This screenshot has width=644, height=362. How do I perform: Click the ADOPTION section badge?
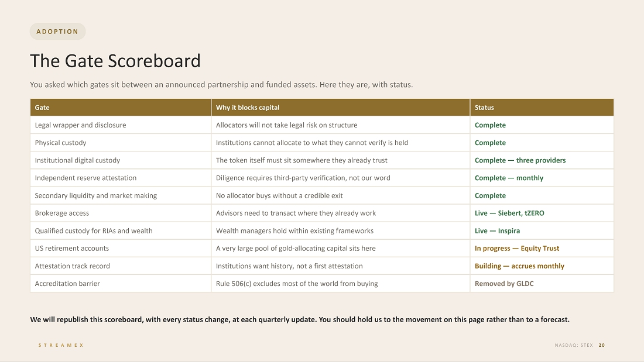point(57,32)
